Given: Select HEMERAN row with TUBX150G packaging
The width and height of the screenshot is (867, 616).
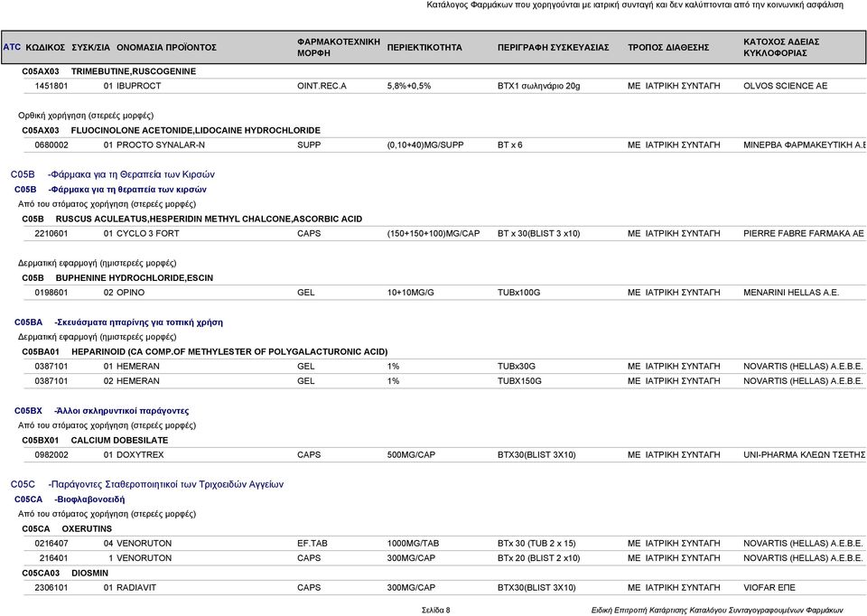Looking at the screenshot, I should pyautogui.click(x=444, y=381).
